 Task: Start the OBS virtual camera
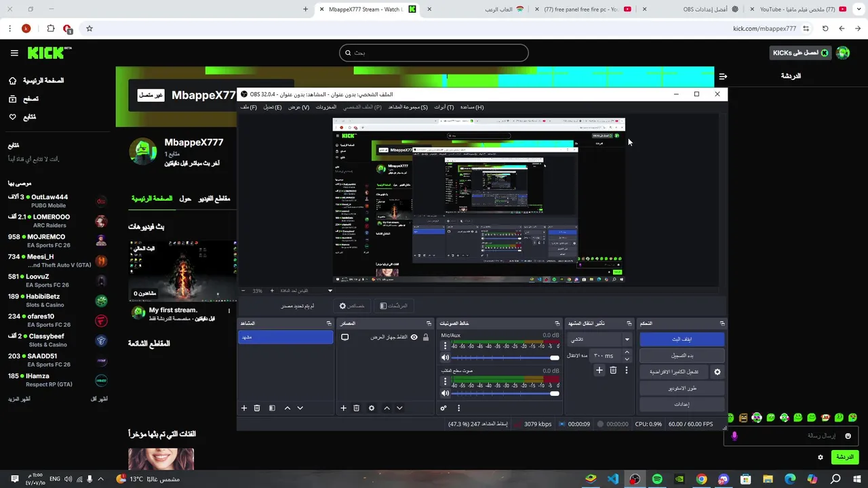click(x=674, y=372)
